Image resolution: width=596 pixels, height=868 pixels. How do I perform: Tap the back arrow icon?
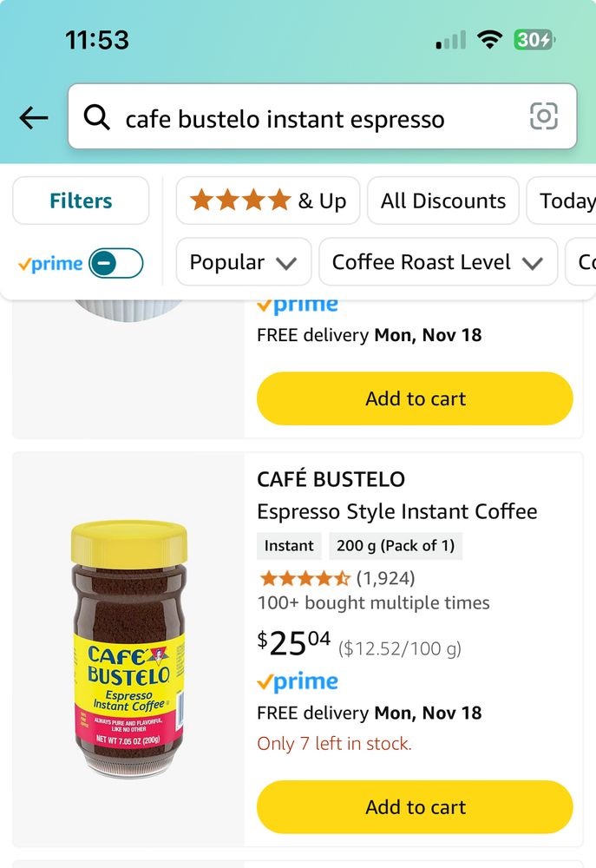33,117
